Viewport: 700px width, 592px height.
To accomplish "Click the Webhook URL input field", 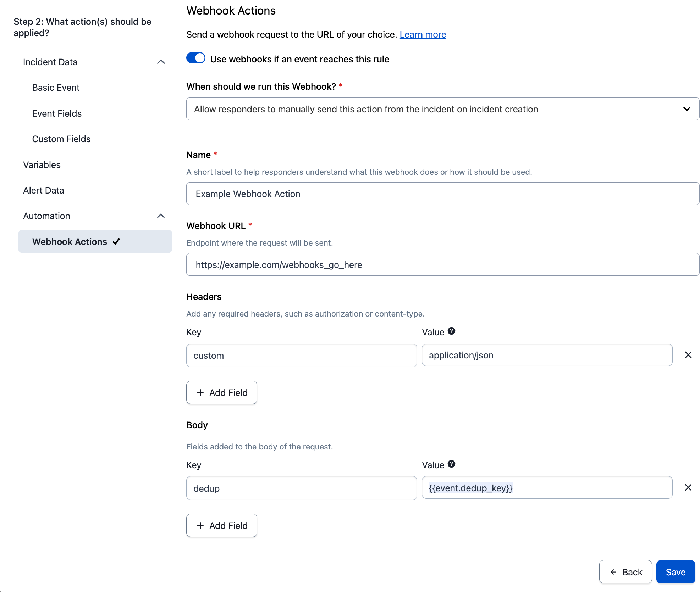I will coord(442,264).
